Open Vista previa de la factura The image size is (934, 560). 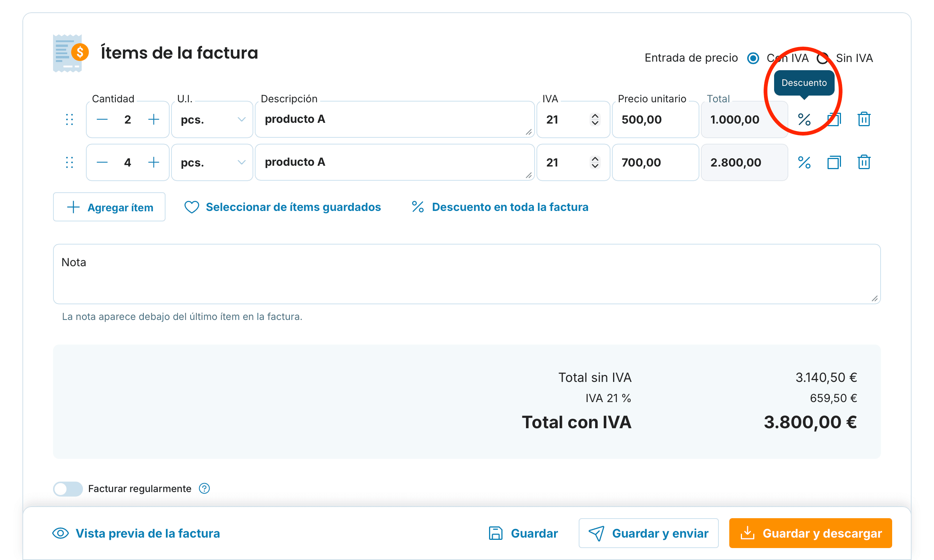(136, 533)
